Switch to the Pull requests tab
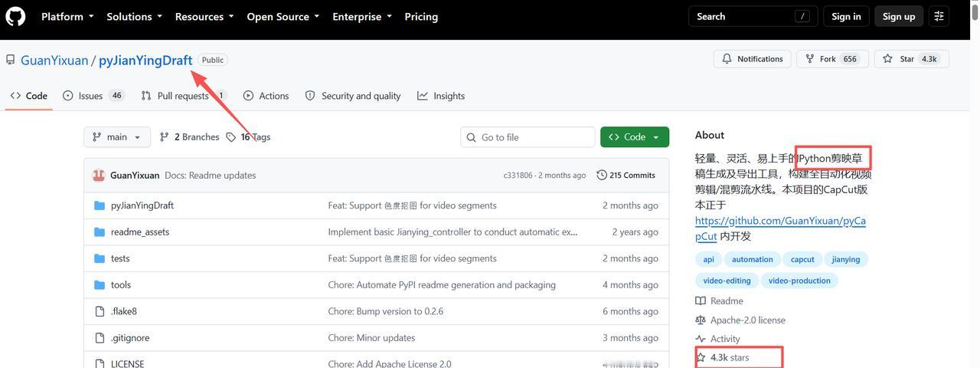980x368 pixels. tap(184, 96)
